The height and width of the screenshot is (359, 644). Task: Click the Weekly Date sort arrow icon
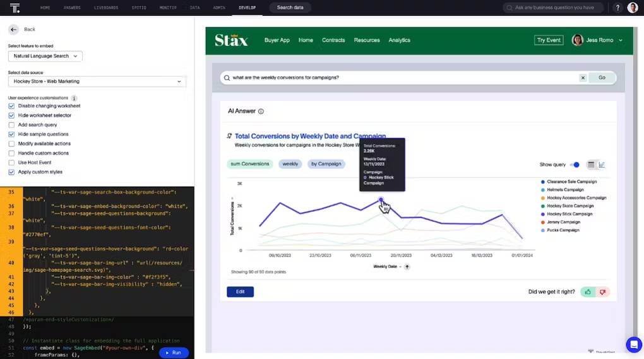tap(407, 267)
